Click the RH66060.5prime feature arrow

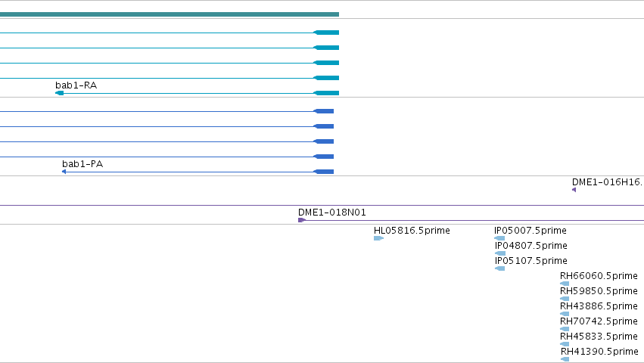tap(565, 284)
